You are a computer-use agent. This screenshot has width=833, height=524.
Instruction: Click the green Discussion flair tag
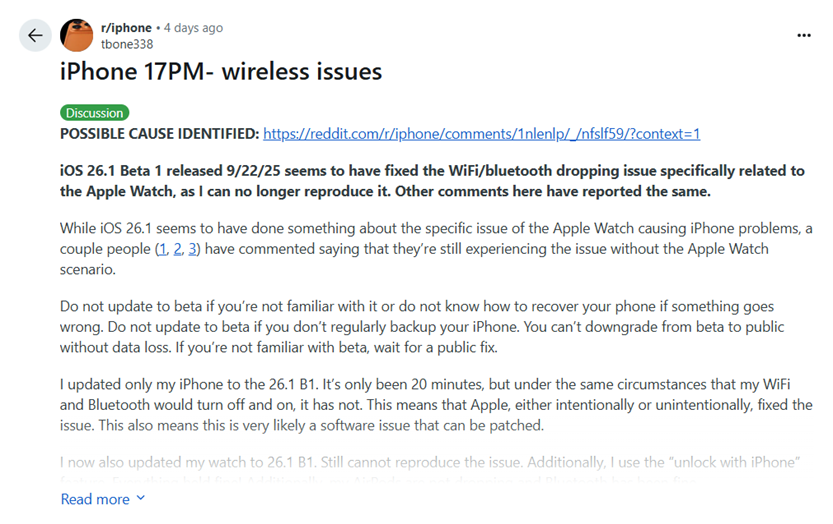(95, 113)
